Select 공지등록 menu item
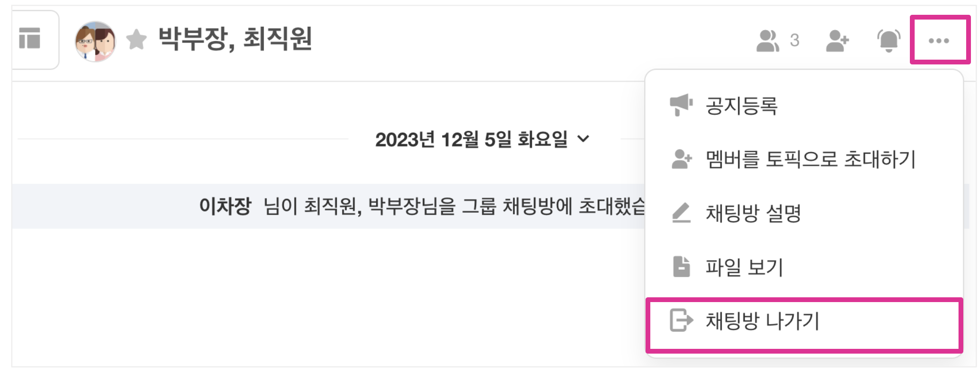The height and width of the screenshot is (377, 980). coord(741,105)
